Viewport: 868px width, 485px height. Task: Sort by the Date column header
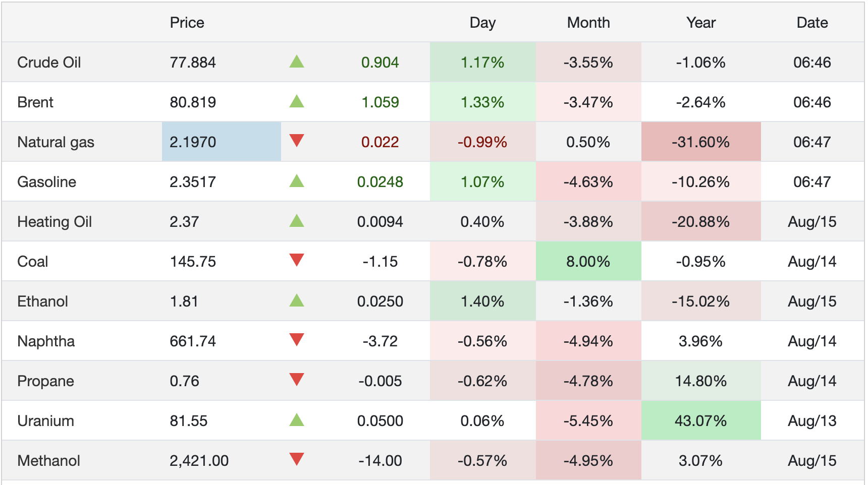(x=812, y=23)
